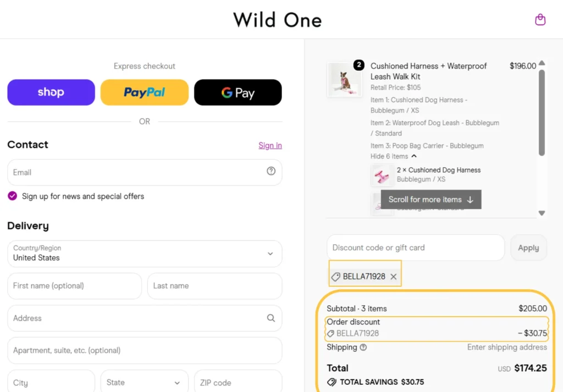Click the scroll-up arrow in the items list
This screenshot has height=392, width=563.
542,63
